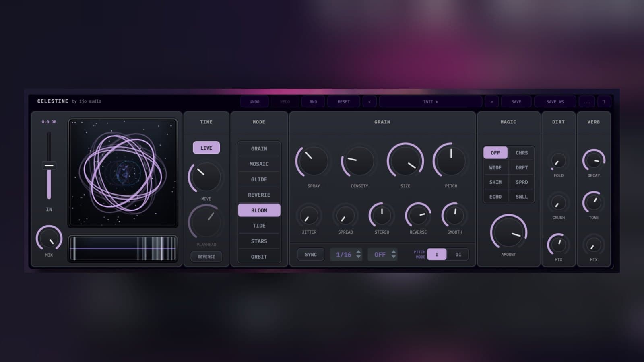Click the UNDO button
This screenshot has width=644, height=362.
pos(254,102)
